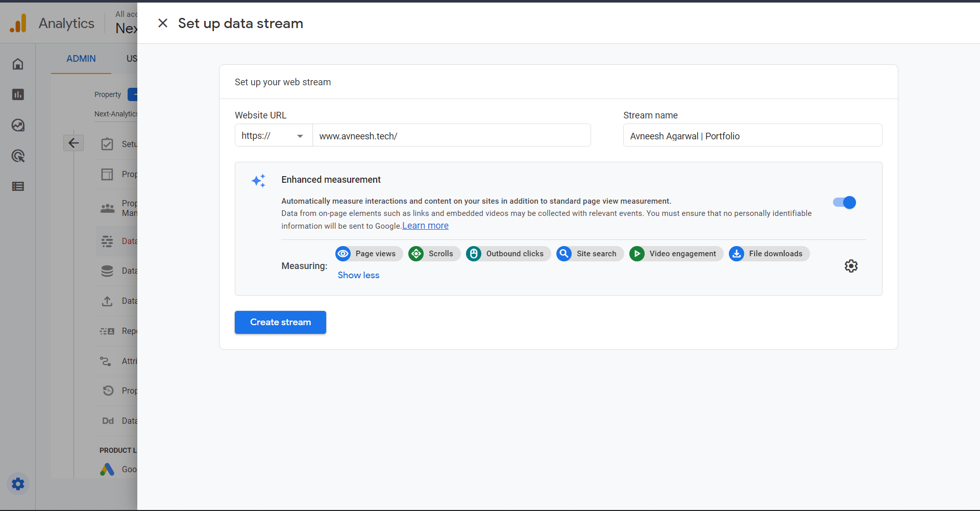Open the Learn more link
980x511 pixels.
pyautogui.click(x=425, y=226)
